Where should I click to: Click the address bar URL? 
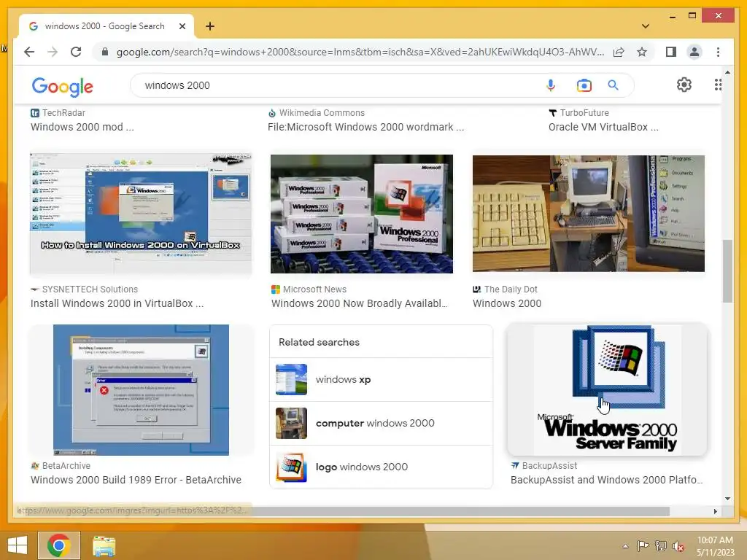tap(360, 52)
